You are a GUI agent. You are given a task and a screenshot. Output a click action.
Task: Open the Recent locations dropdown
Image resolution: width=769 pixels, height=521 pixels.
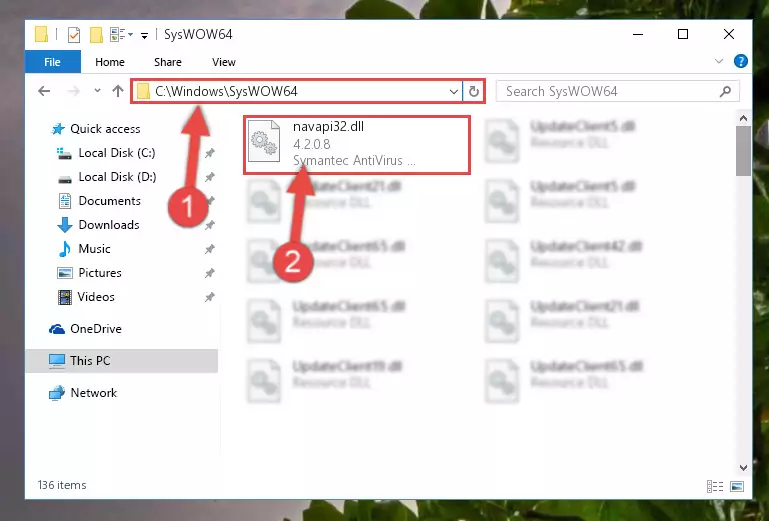pyautogui.click(x=97, y=90)
